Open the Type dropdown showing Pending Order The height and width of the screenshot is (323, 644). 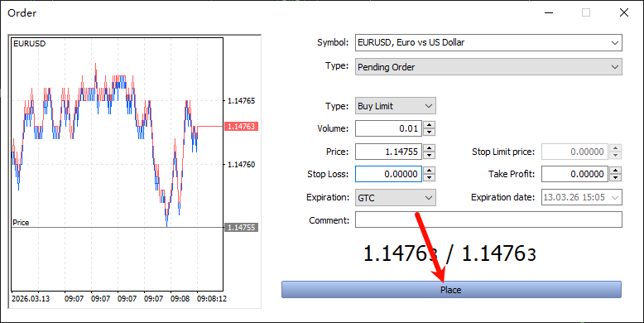[488, 67]
